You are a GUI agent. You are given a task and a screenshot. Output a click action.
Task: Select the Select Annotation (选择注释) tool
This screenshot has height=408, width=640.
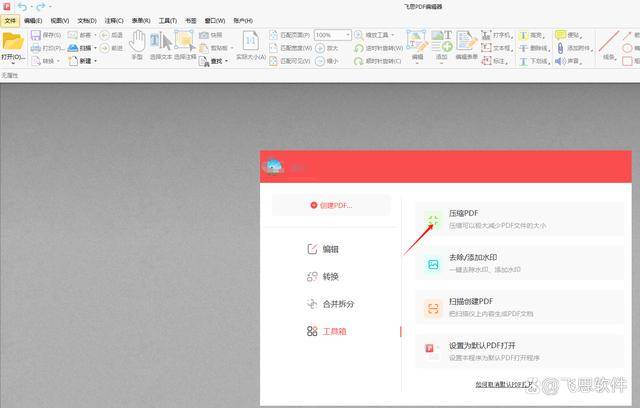pyautogui.click(x=185, y=42)
